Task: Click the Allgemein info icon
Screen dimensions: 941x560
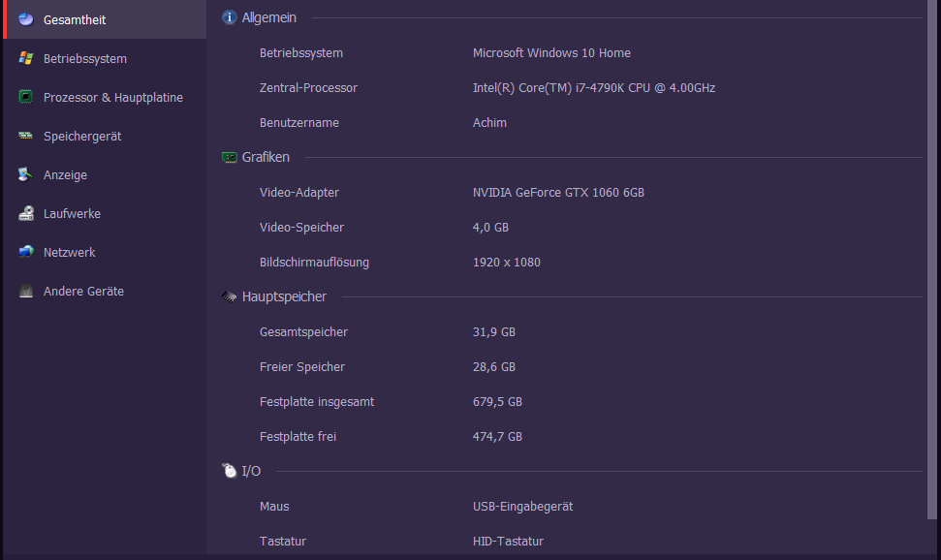Action: click(x=230, y=17)
